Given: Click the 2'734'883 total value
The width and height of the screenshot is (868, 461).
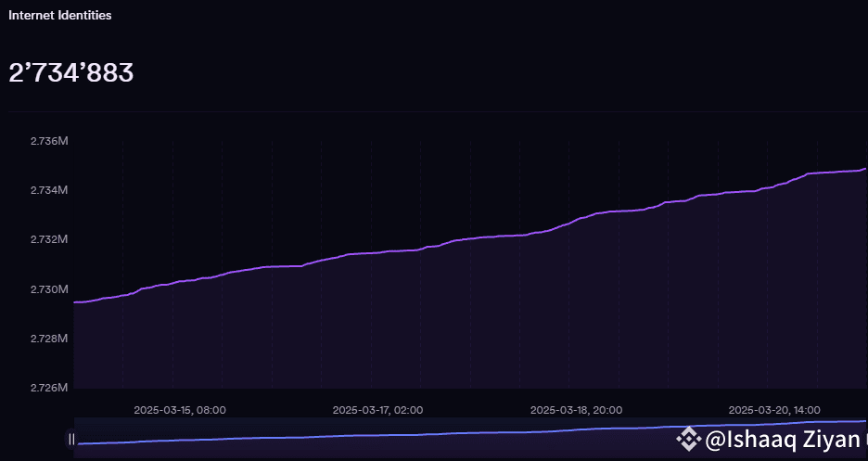Looking at the screenshot, I should point(71,72).
